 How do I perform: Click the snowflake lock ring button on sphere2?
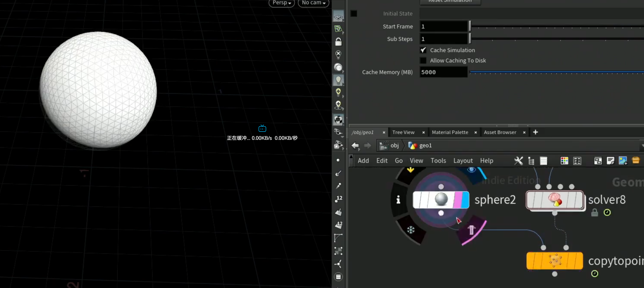tap(411, 230)
